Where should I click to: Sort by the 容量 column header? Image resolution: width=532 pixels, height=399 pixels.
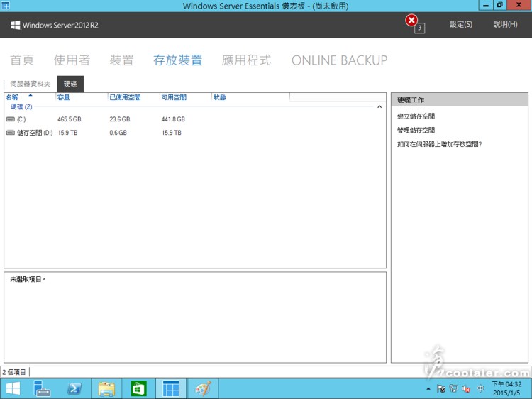63,97
